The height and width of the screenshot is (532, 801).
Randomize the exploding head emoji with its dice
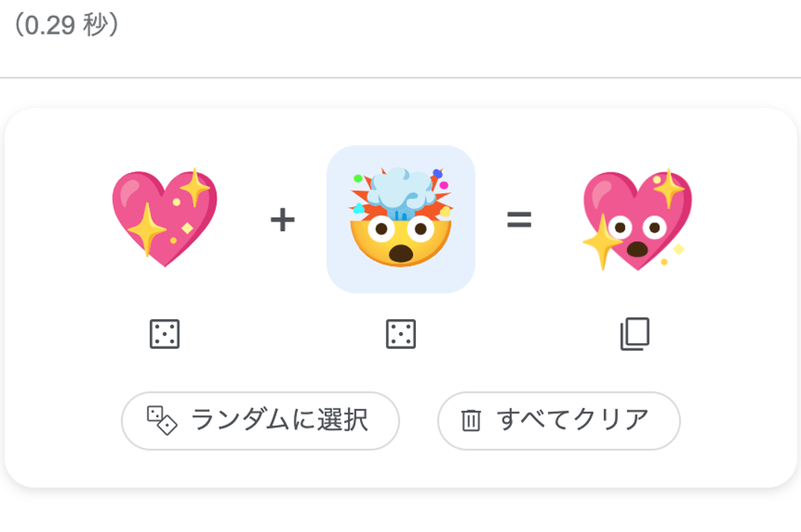click(401, 335)
